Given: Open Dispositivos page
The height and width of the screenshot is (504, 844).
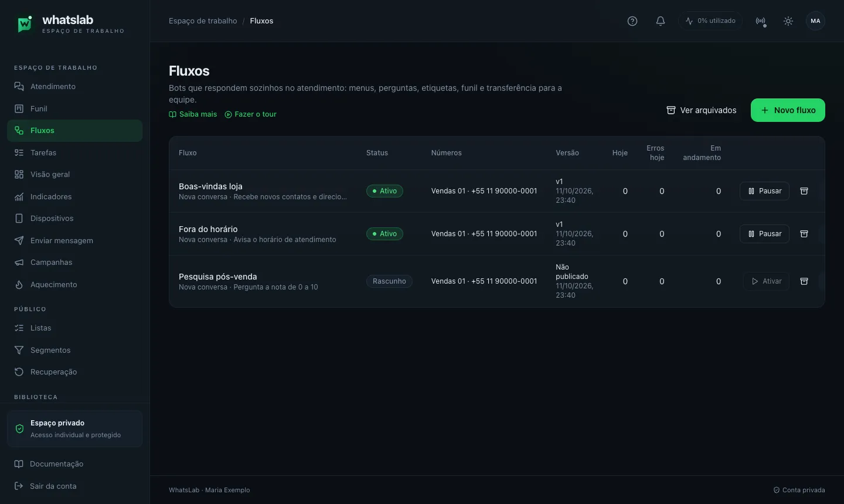Looking at the screenshot, I should pos(74,219).
